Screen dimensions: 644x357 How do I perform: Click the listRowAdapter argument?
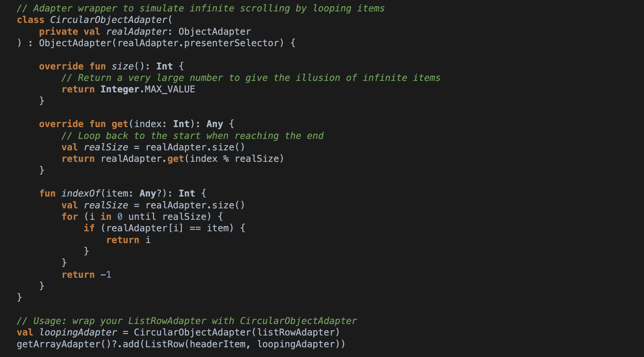tap(296, 332)
